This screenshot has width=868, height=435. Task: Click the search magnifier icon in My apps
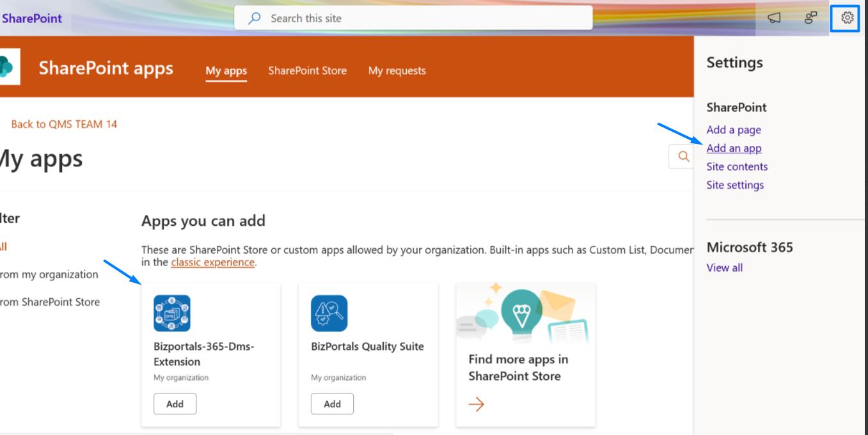point(683,156)
